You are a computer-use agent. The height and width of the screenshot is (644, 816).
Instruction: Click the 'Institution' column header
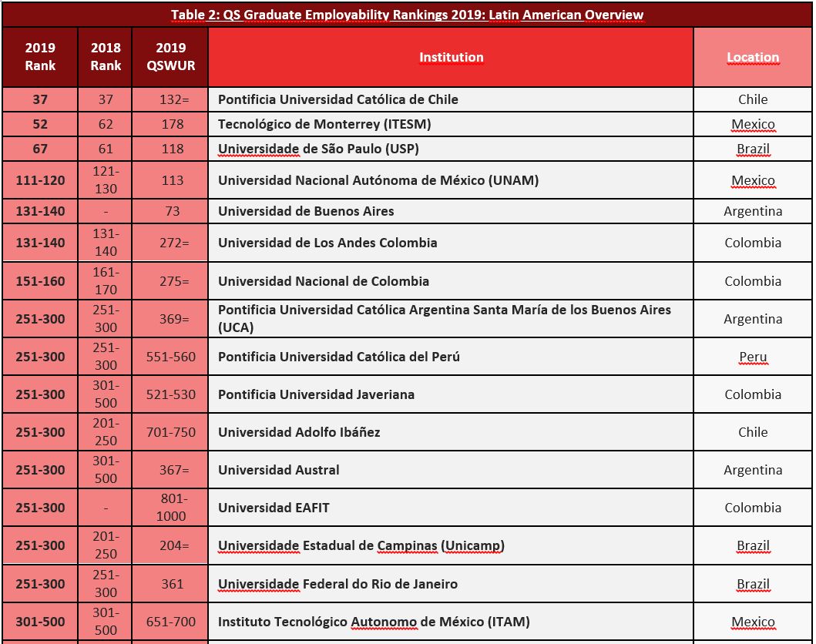[x=451, y=57]
